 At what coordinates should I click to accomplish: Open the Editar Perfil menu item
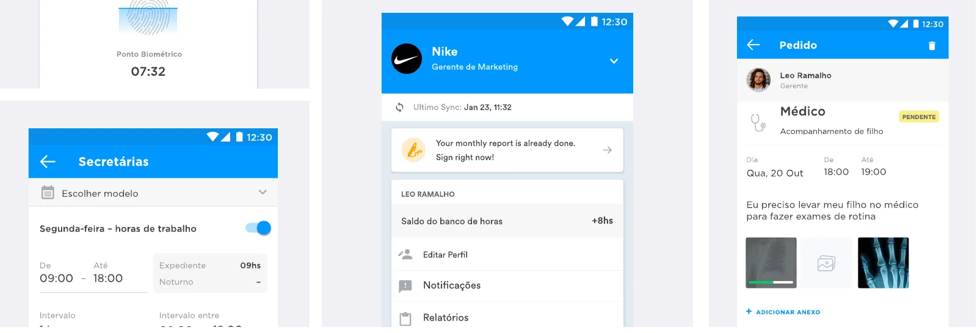tap(507, 255)
